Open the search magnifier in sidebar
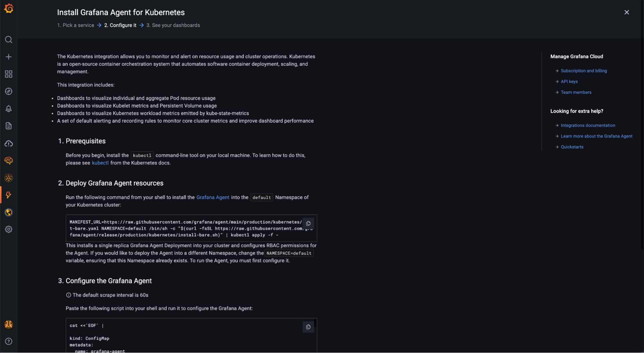This screenshot has height=353, width=644. (9, 40)
